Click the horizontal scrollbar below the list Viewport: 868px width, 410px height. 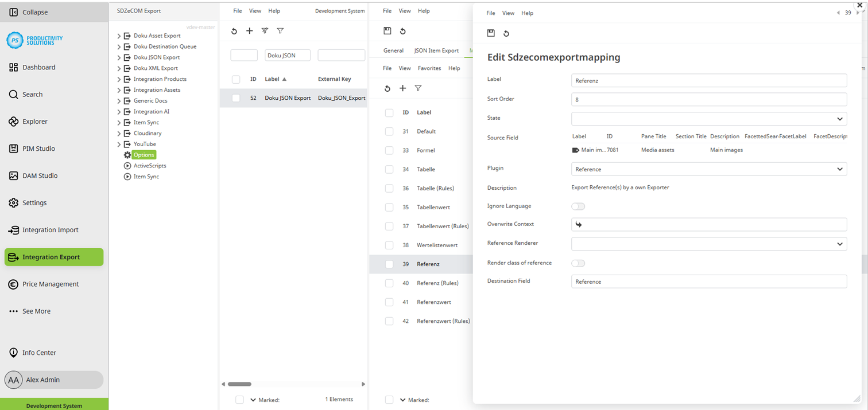click(240, 384)
